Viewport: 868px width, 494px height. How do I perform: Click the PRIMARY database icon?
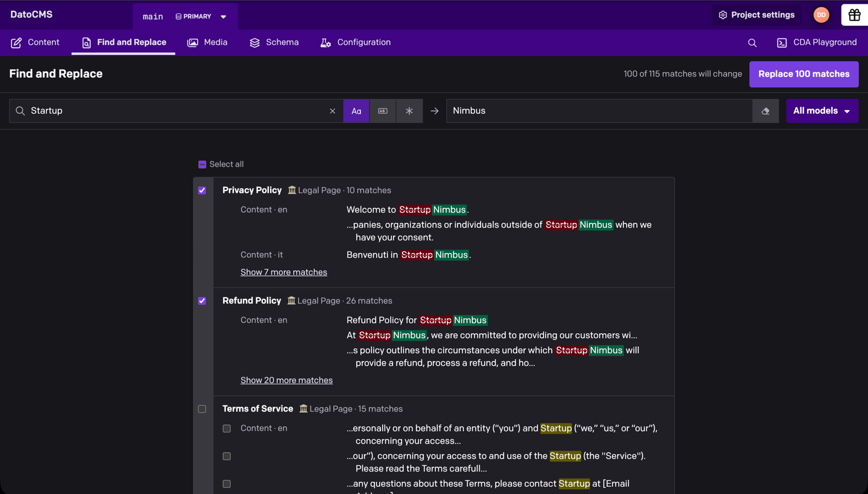tap(178, 17)
